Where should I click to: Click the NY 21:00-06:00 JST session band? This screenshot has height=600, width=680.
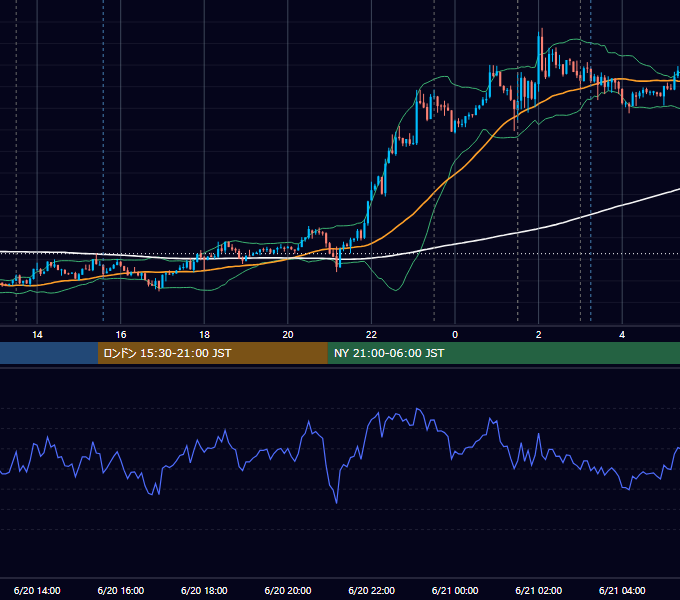click(503, 353)
